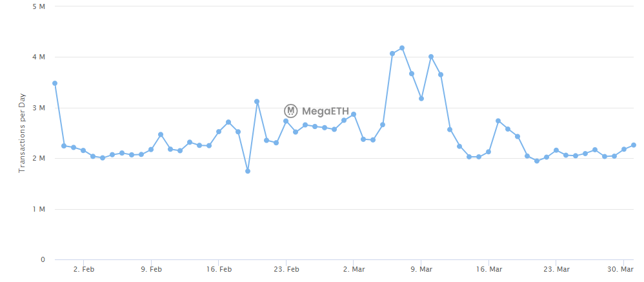Screen dimensions: 644x282
Task: Select the "16. Feb" date label
Action: tap(219, 269)
